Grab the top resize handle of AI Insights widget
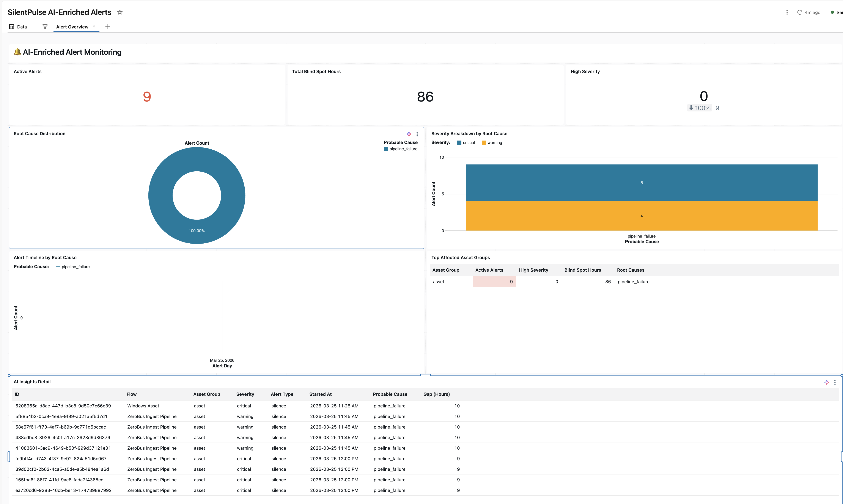Viewport: 843px width, 504px height. tap(425, 375)
